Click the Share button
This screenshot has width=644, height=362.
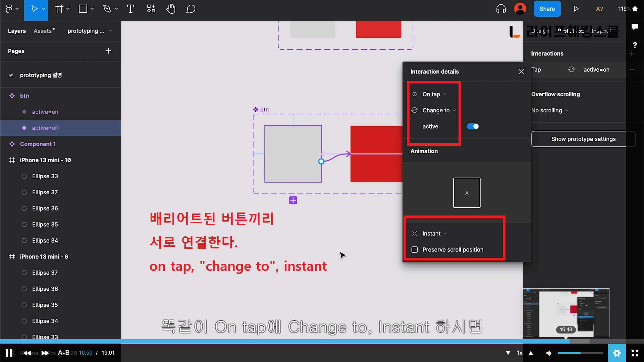[547, 9]
